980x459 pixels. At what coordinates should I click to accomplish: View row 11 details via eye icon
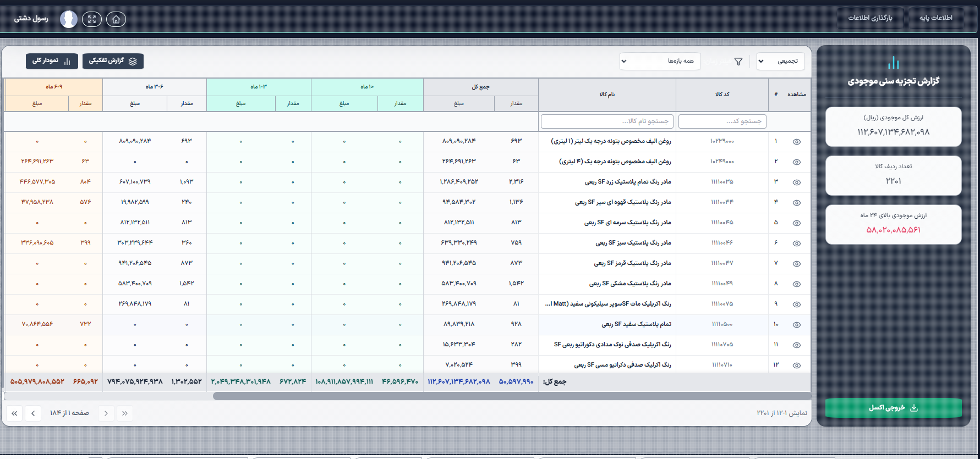(x=796, y=345)
